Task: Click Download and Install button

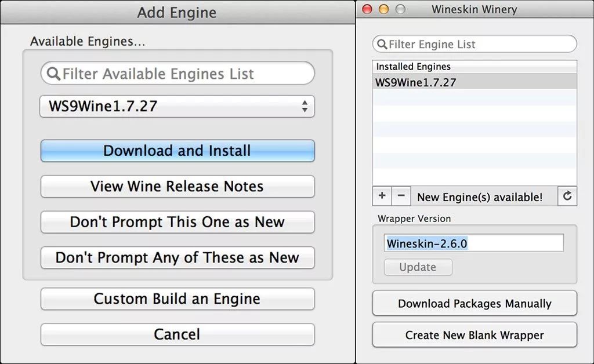Action: [178, 151]
